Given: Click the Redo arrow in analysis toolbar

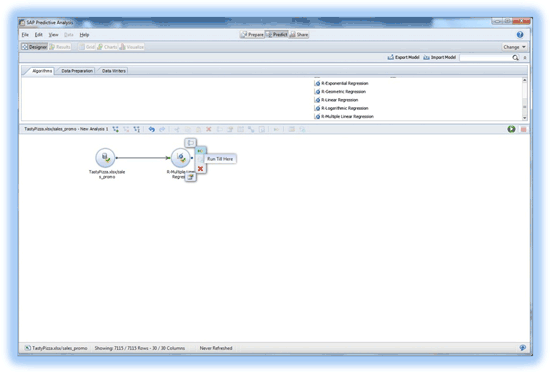Looking at the screenshot, I should click(x=162, y=129).
